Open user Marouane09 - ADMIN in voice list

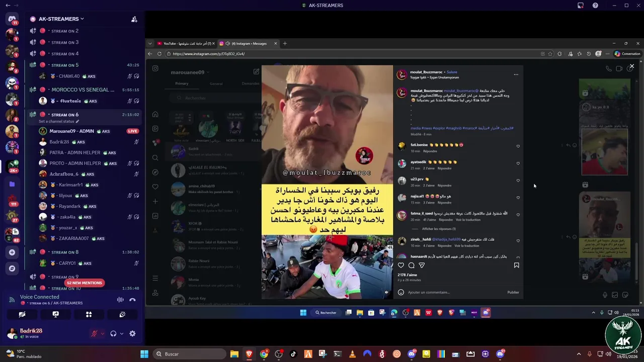click(x=85, y=131)
